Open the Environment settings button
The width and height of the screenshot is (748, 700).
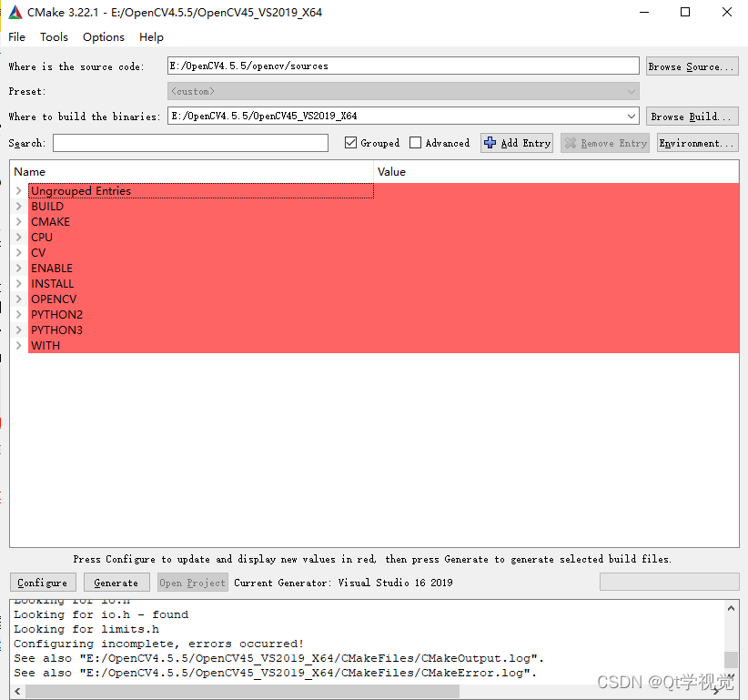click(697, 143)
